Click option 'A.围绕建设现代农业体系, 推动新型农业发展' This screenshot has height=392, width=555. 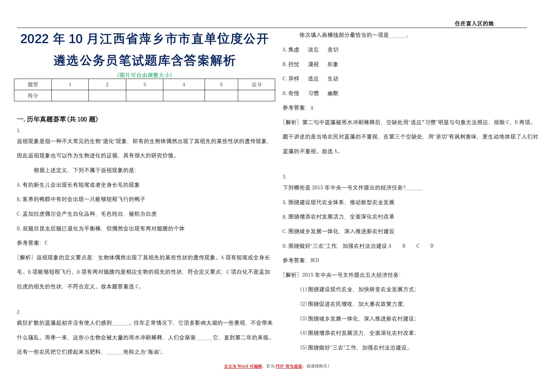tap(339, 202)
